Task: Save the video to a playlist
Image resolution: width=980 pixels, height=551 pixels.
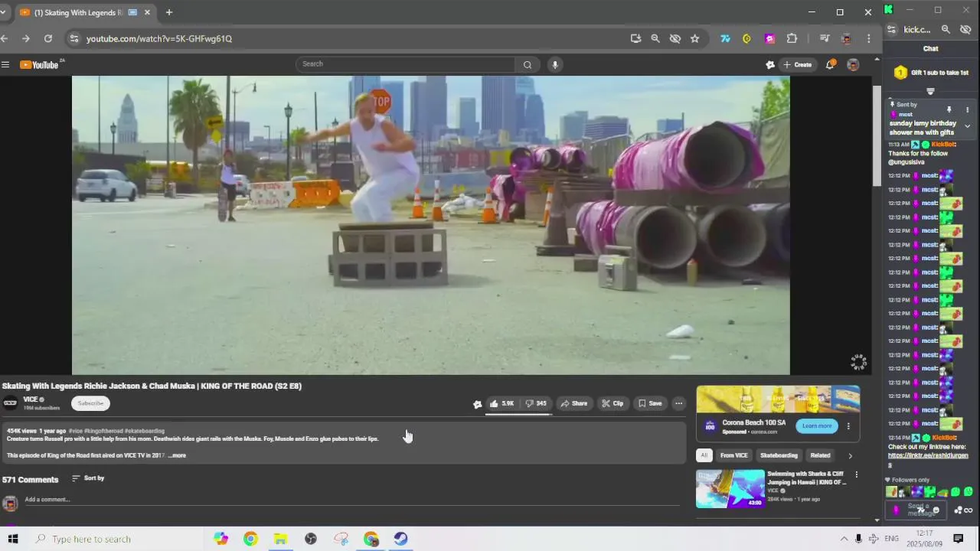Action: 650,403
